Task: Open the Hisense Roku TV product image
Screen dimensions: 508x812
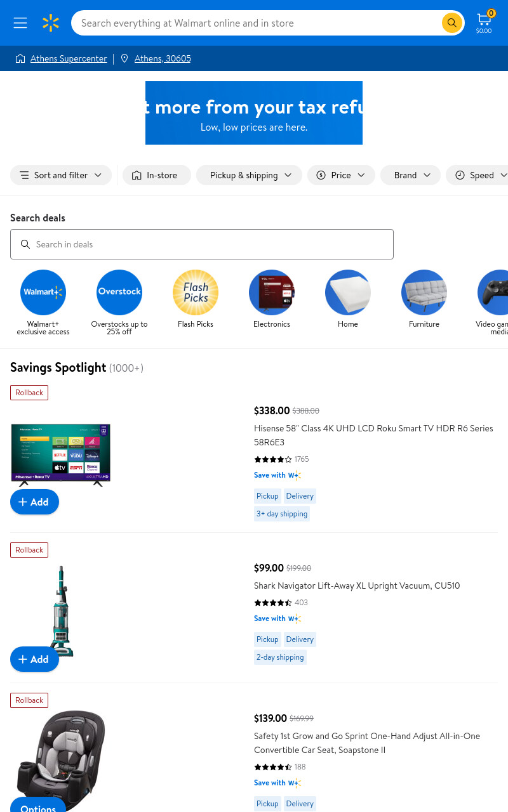Action: [x=61, y=455]
